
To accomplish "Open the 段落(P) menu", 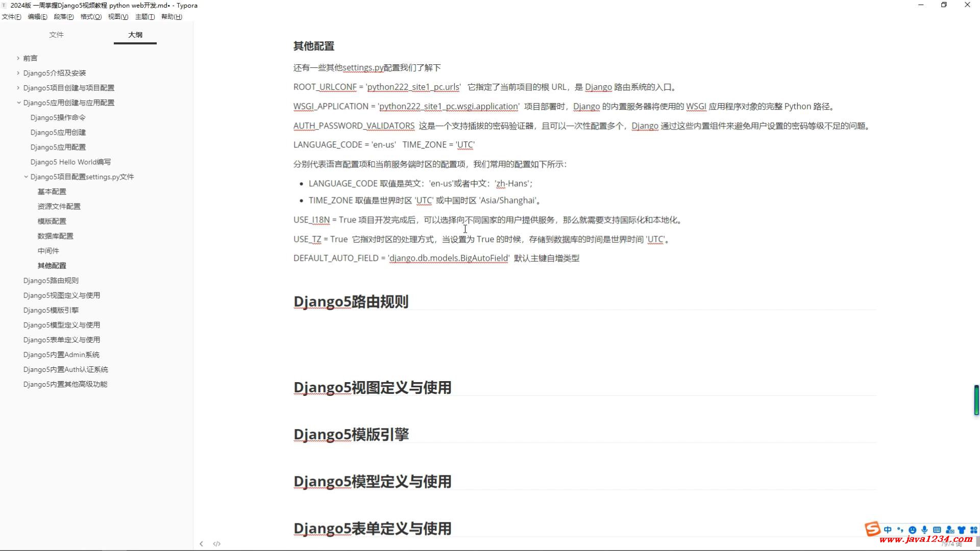I will [x=64, y=17].
